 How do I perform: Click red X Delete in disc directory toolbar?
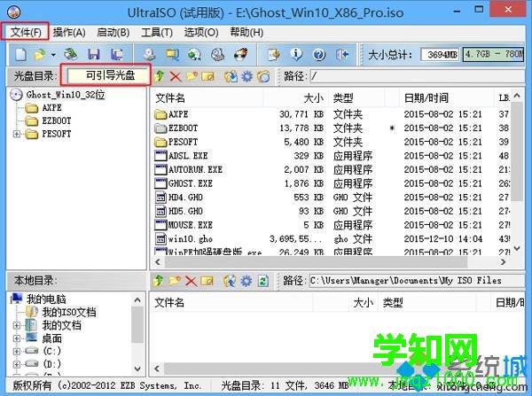(176, 76)
